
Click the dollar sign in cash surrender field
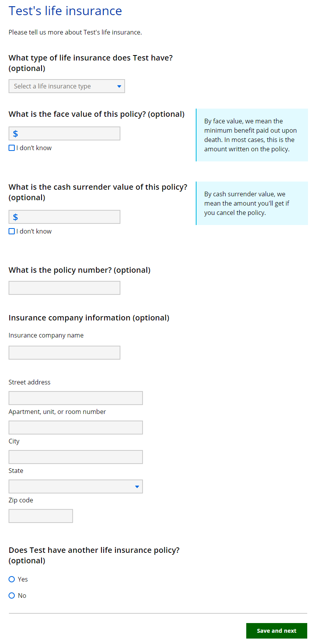point(16,217)
